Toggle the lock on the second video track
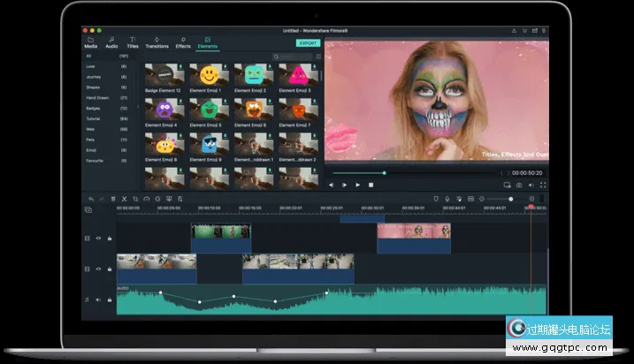 pyautogui.click(x=109, y=269)
